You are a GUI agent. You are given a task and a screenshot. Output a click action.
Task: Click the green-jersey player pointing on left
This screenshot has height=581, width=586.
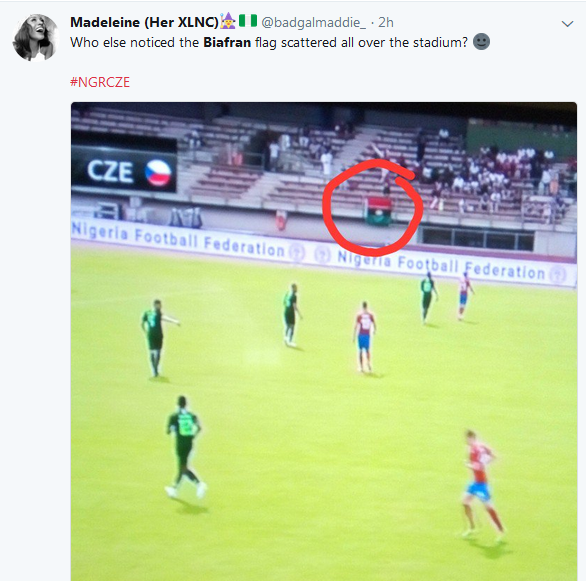pos(158,339)
